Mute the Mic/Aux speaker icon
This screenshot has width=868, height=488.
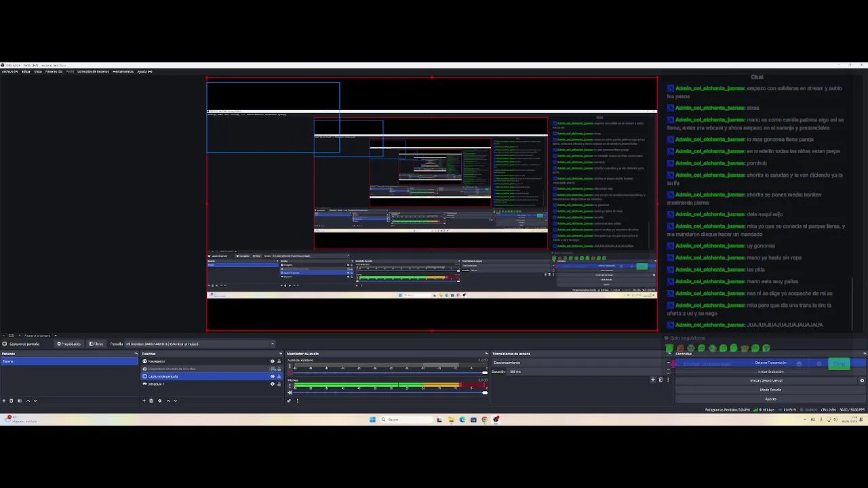290,392
